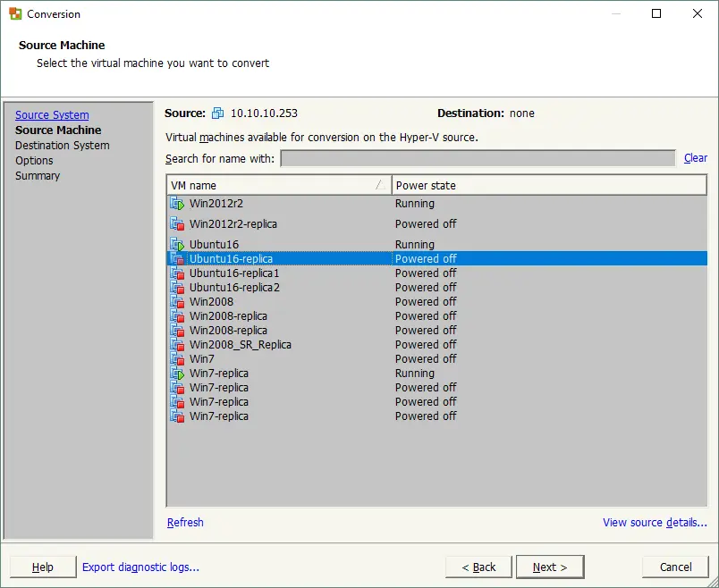This screenshot has width=719, height=588.
Task: Click the powered-off Win7 VM icon
Action: 176,358
